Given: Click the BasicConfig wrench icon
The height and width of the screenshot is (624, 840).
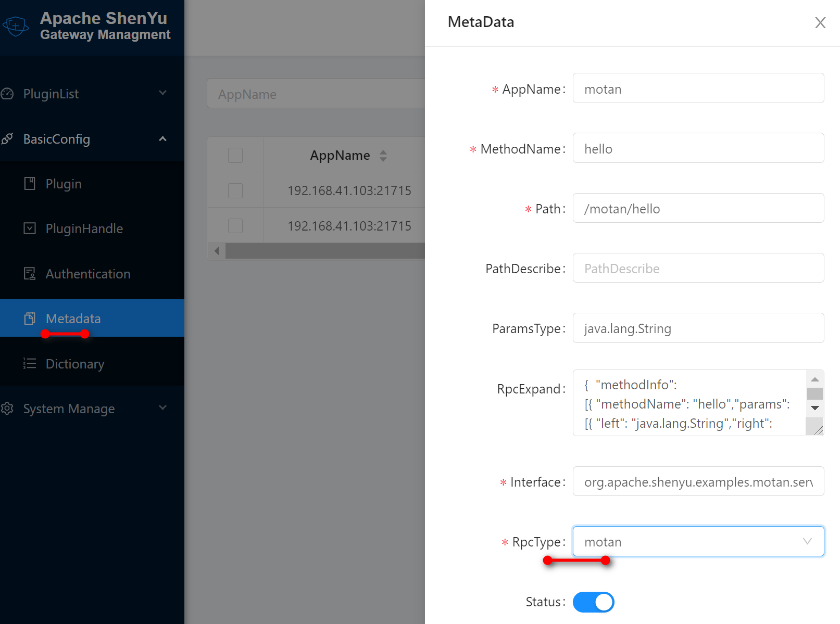Looking at the screenshot, I should pos(7,139).
